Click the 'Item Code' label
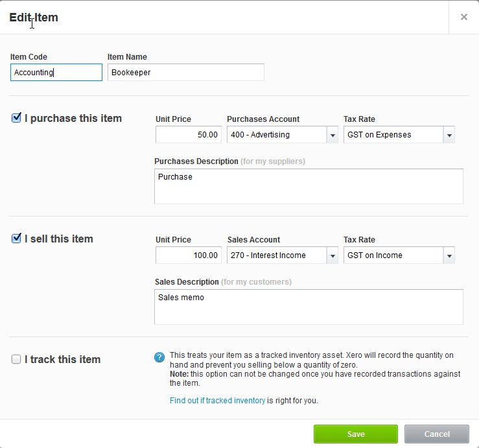Image resolution: width=479 pixels, height=448 pixels. click(x=29, y=57)
